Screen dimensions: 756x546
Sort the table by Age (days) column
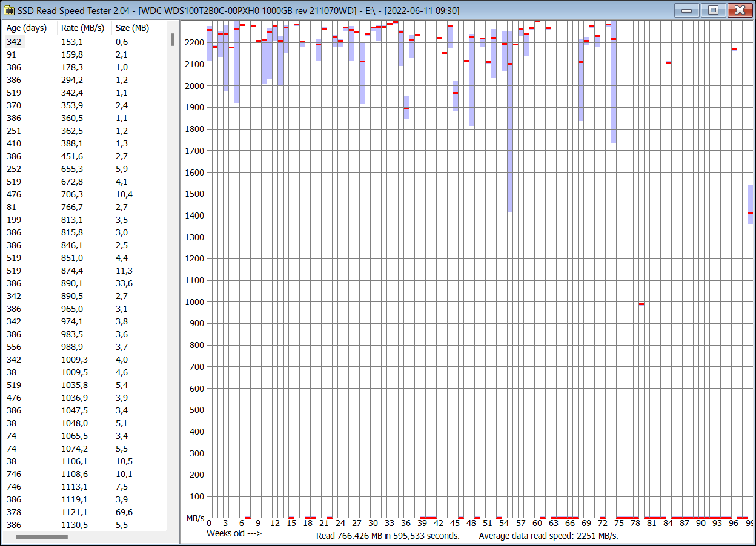(x=27, y=27)
